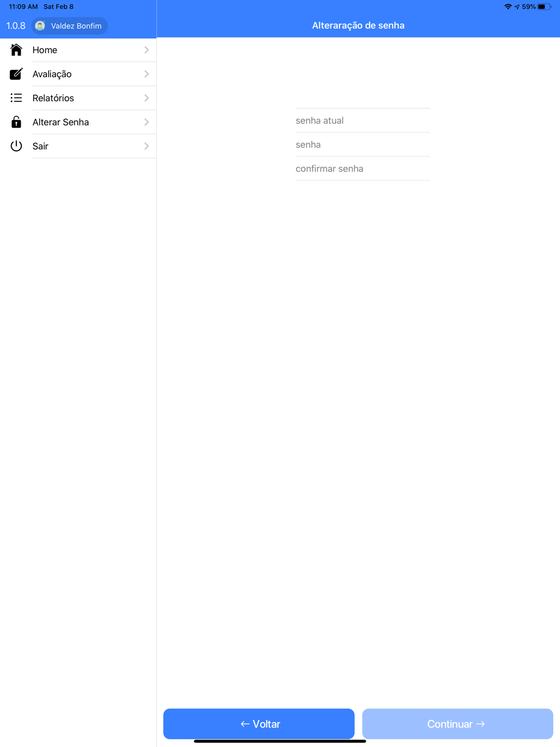Screen dimensions: 560x747
Task: Open the Relatórios menu entry
Action: 78,98
